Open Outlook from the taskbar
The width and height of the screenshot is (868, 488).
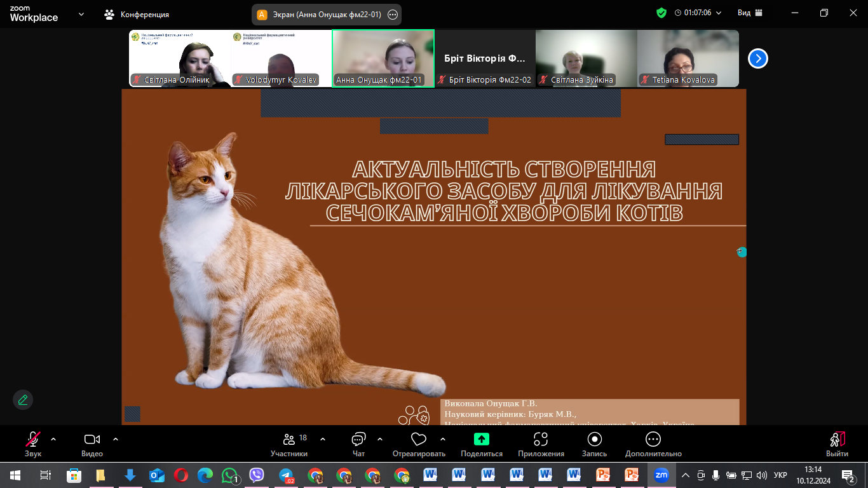(157, 475)
